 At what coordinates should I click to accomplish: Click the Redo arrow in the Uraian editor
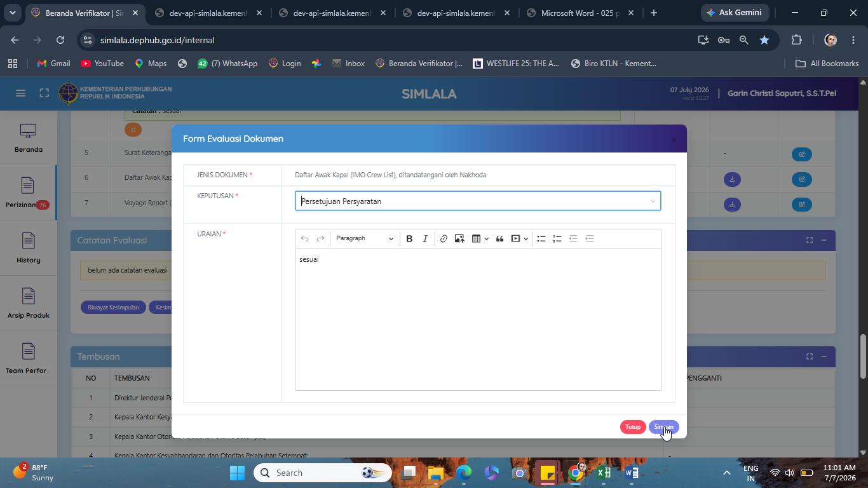tap(320, 239)
